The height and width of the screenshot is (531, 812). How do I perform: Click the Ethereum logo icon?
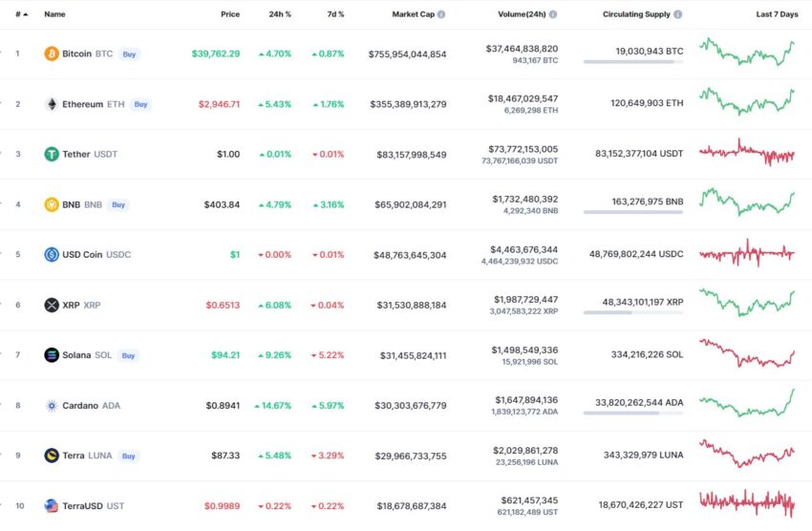point(52,104)
